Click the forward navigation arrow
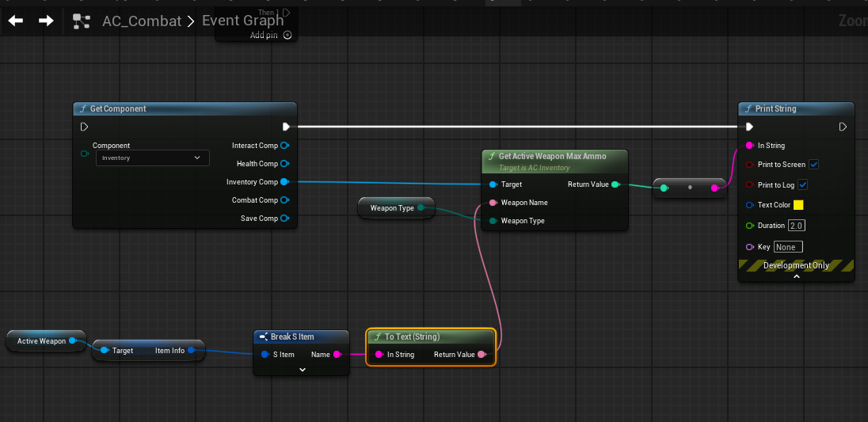The width and height of the screenshot is (868, 422). pyautogui.click(x=46, y=21)
